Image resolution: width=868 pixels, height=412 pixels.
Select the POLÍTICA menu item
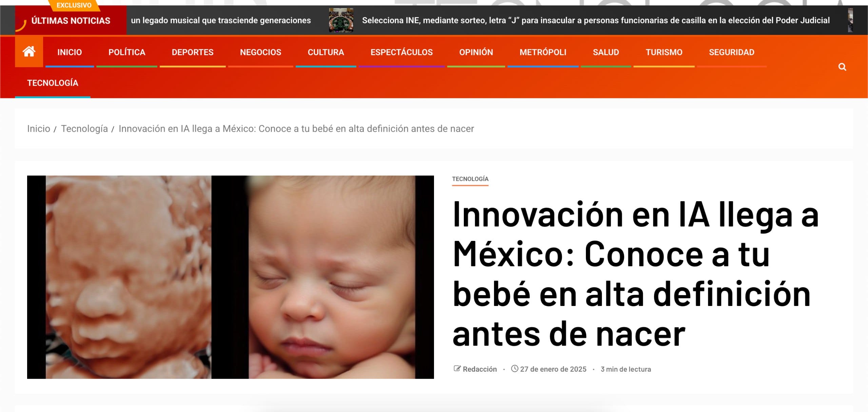(127, 52)
